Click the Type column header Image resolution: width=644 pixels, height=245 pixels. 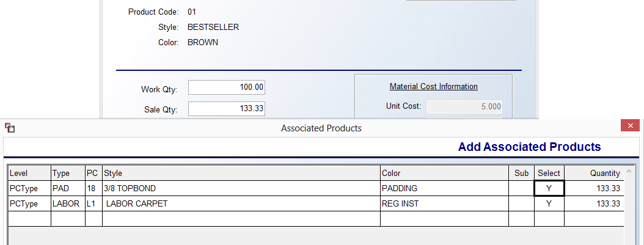point(68,173)
